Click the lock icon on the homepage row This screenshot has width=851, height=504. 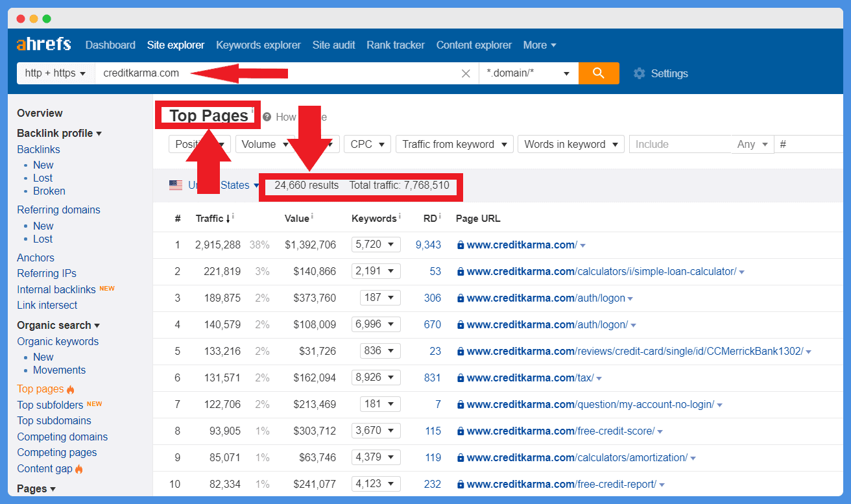[461, 245]
